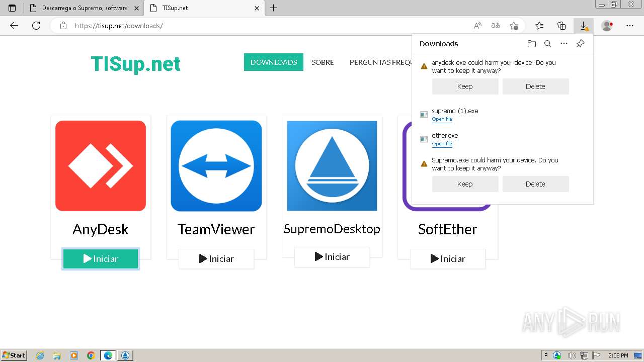644x362 pixels.
Task: Close the Descarrega o Supremo tab
Action: (x=136, y=8)
